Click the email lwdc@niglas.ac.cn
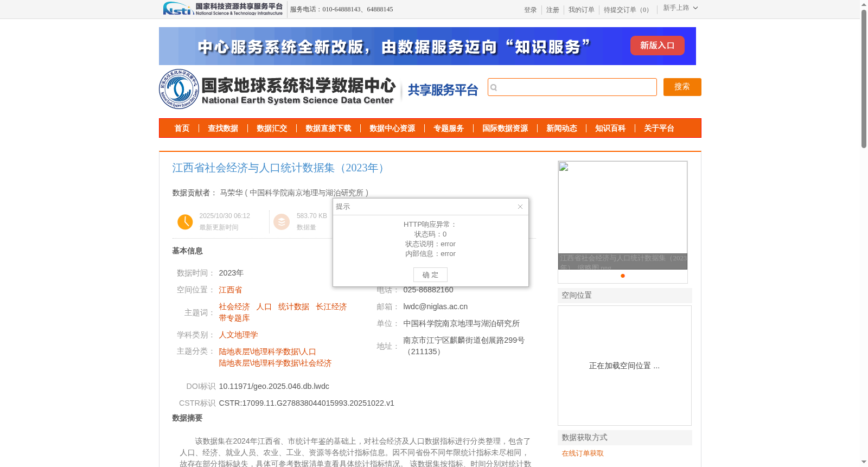This screenshot has height=467, width=868. tap(435, 307)
